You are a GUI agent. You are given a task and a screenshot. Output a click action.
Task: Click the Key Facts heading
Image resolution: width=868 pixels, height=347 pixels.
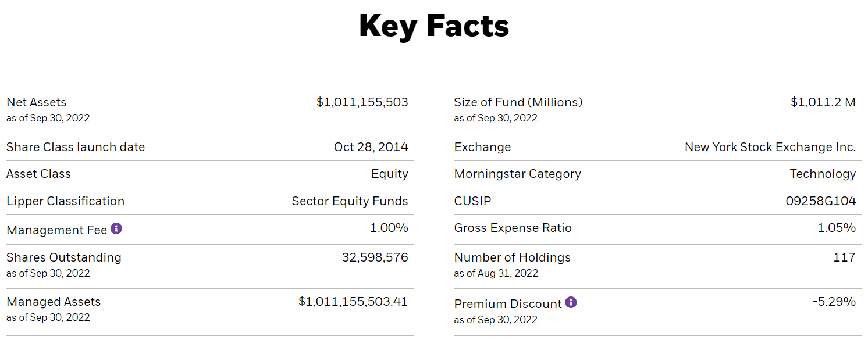(434, 26)
